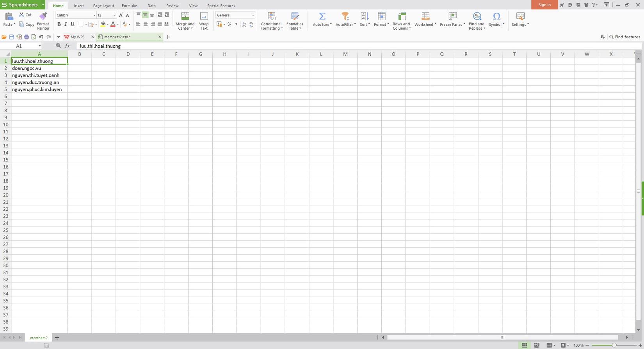Screen dimensions: 644x349
Task: Add a new sheet with the plus button
Action: tap(57, 338)
